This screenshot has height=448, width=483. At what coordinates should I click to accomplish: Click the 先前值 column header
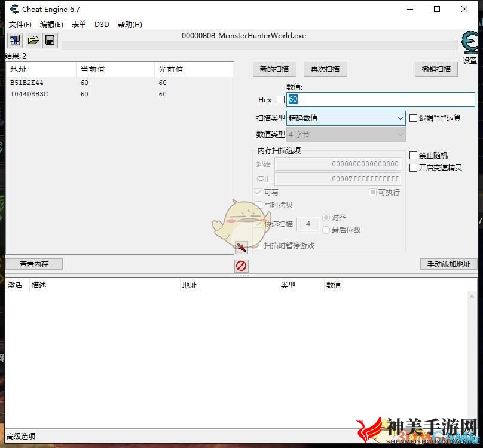194,69
